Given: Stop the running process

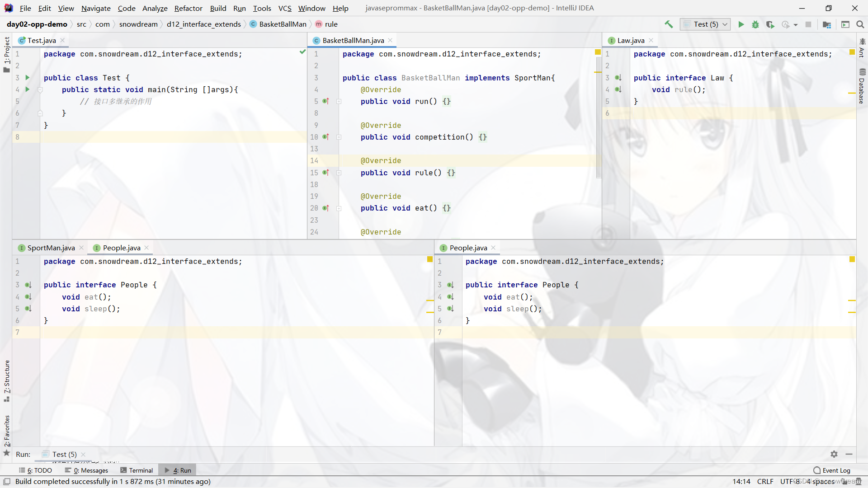Looking at the screenshot, I should pyautogui.click(x=808, y=24).
